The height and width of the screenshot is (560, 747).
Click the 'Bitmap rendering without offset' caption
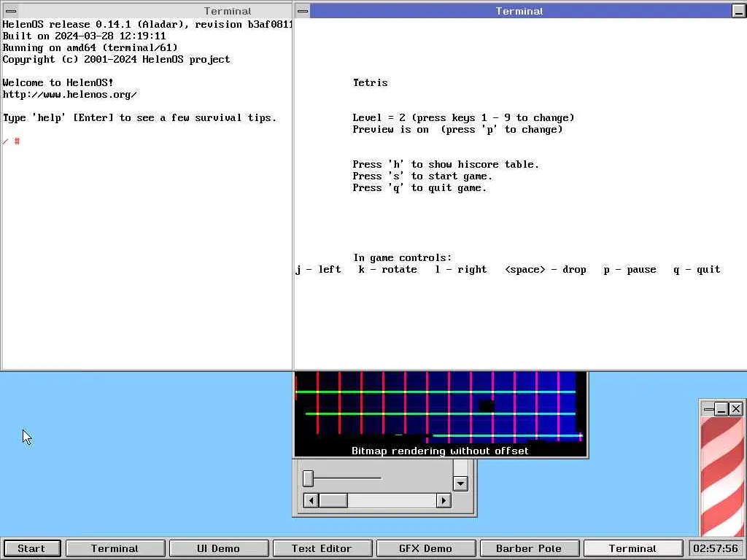pos(440,451)
